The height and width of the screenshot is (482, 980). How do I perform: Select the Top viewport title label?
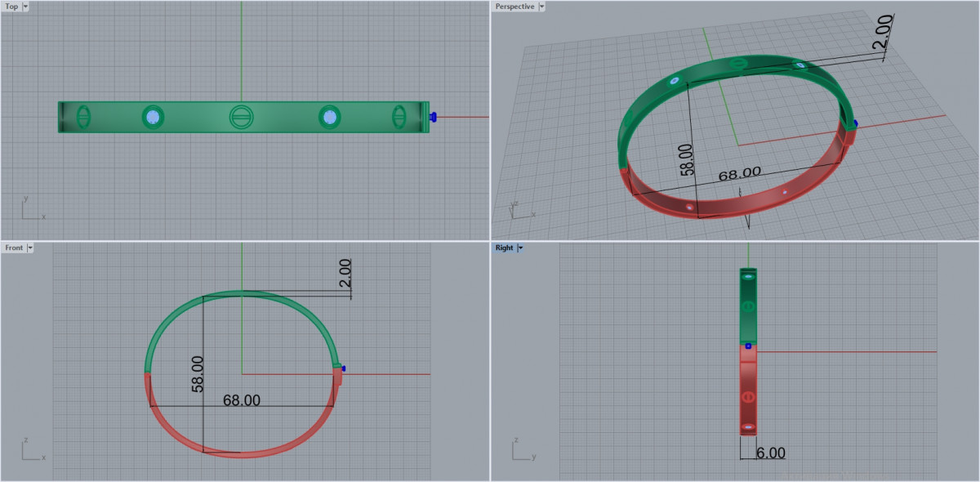click(x=11, y=7)
